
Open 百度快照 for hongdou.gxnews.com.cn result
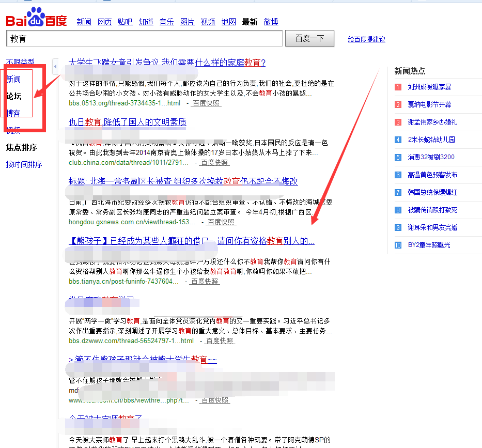(221, 222)
